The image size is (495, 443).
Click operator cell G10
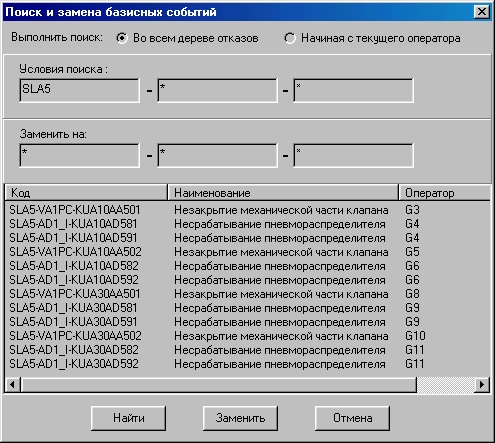click(415, 336)
